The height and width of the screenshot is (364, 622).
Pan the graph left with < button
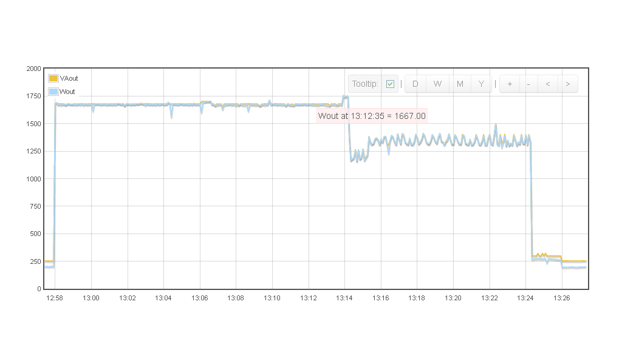click(x=548, y=84)
